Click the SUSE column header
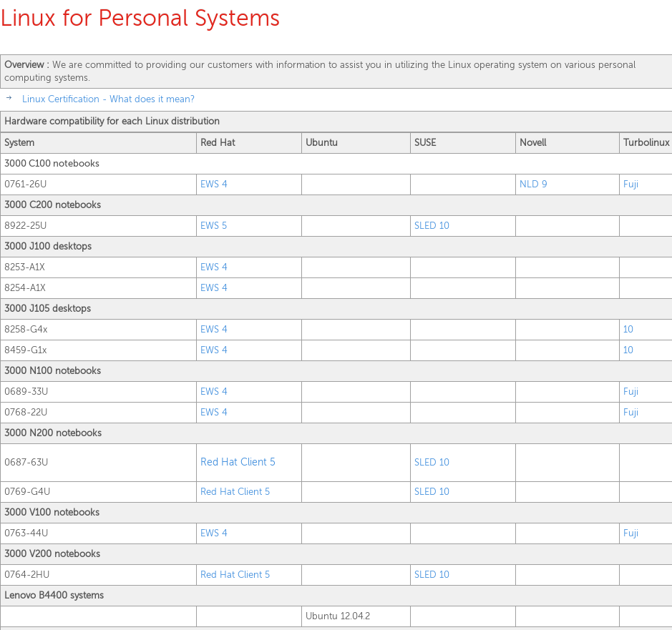Image resolution: width=672 pixels, height=630 pixels. 463,142
